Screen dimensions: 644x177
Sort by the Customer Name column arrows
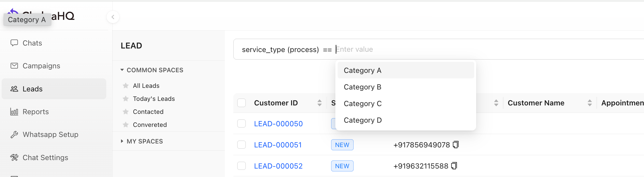click(x=590, y=103)
